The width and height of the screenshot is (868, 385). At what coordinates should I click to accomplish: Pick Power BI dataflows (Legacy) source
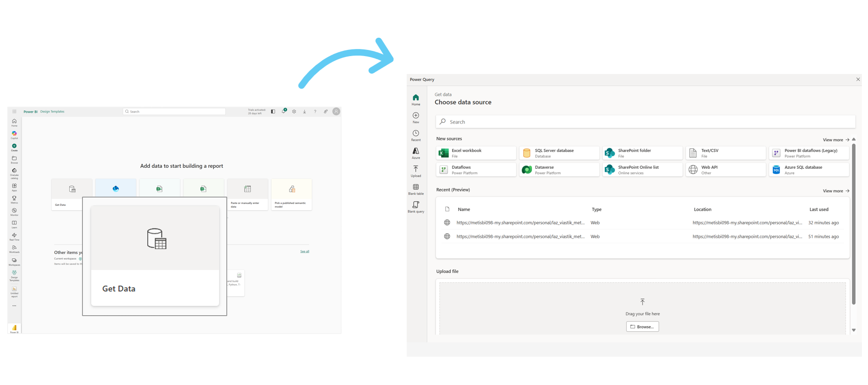tap(809, 153)
